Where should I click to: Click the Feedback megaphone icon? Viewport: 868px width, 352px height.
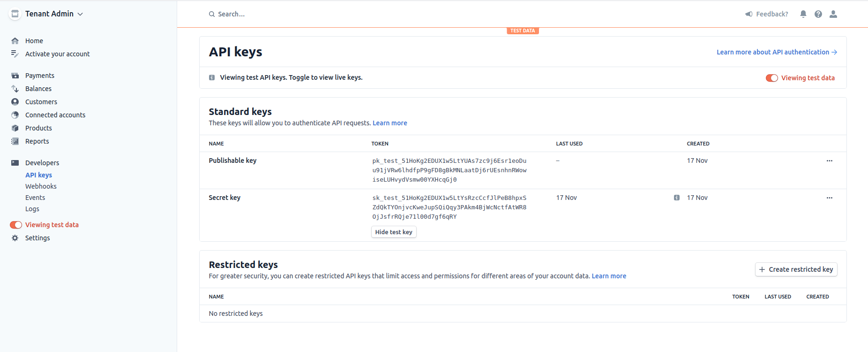(x=749, y=14)
